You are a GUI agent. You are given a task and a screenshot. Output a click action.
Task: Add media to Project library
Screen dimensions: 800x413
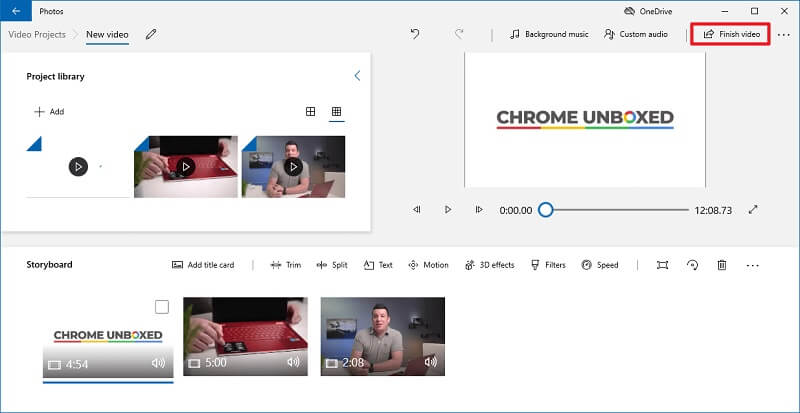(x=49, y=112)
